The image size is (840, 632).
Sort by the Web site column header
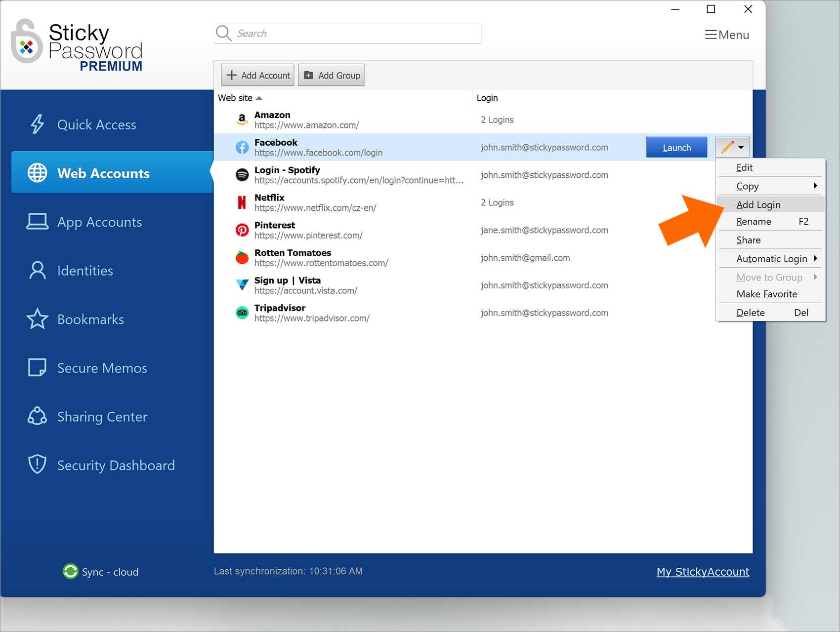tap(240, 98)
